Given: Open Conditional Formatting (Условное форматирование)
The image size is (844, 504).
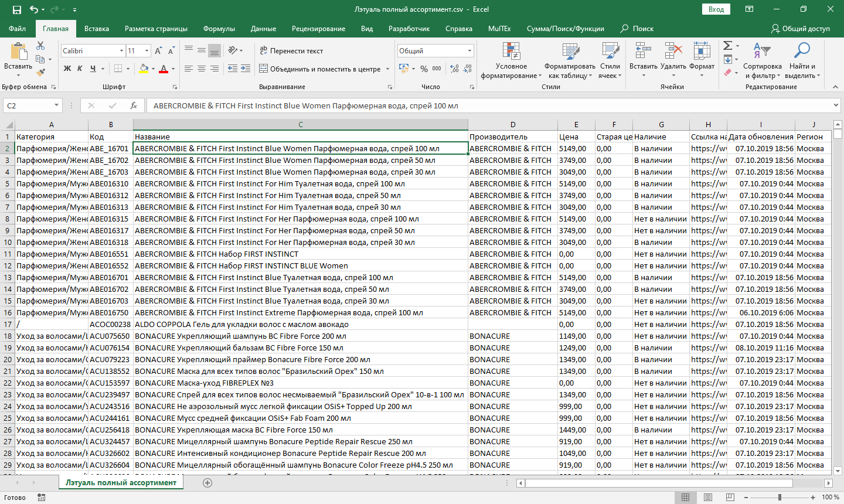Looking at the screenshot, I should pyautogui.click(x=511, y=60).
